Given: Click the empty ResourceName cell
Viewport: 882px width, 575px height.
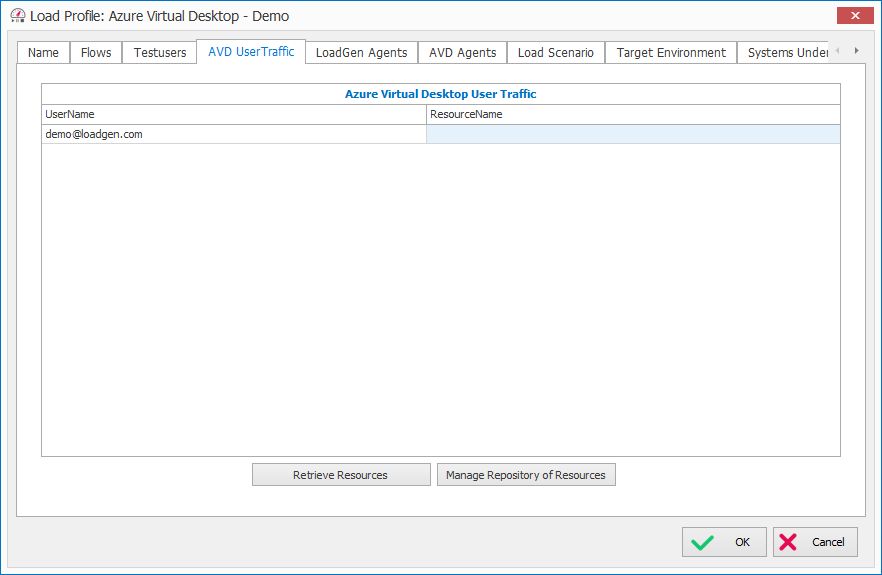Looking at the screenshot, I should 633,134.
